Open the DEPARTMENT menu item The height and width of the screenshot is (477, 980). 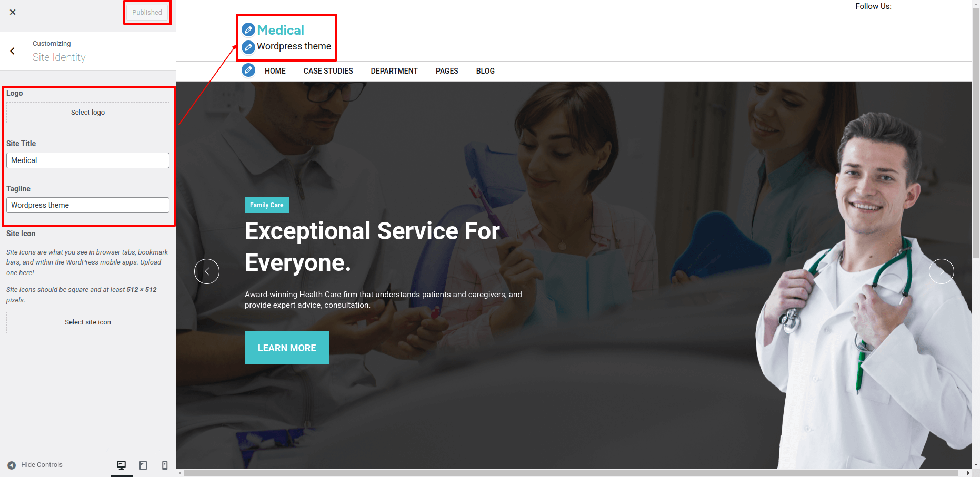[x=394, y=71]
